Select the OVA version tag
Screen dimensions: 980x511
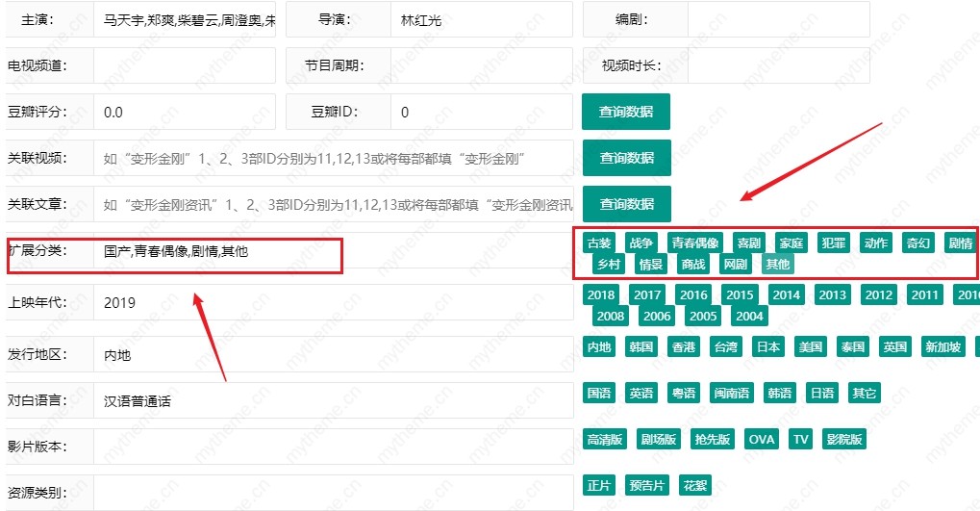click(x=762, y=440)
